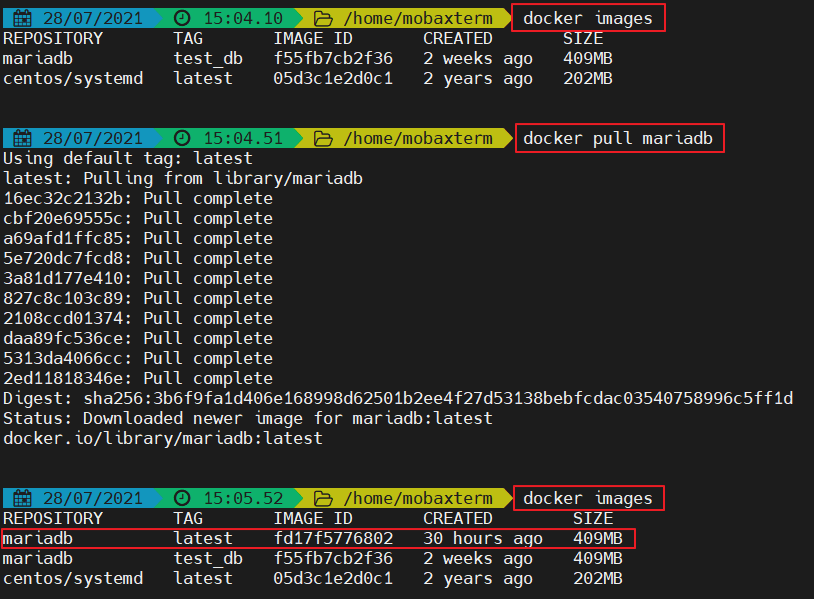Click layer daa89fc536ce Pull complete line

pos(138,338)
